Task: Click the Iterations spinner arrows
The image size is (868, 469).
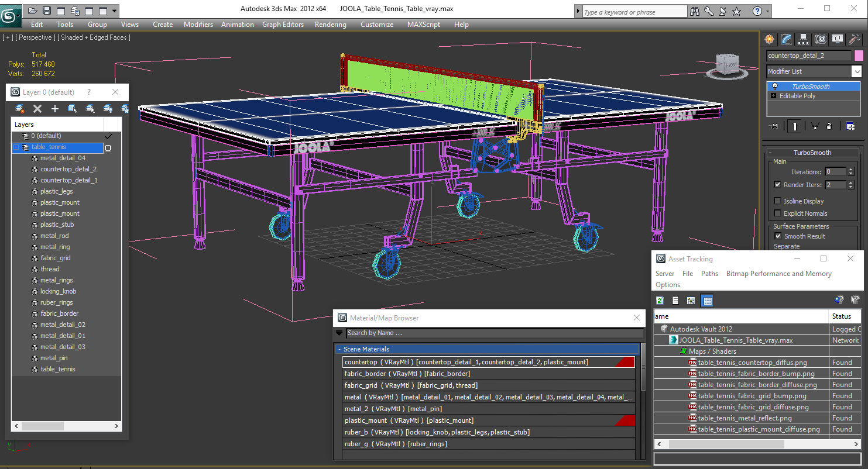Action: pos(851,172)
